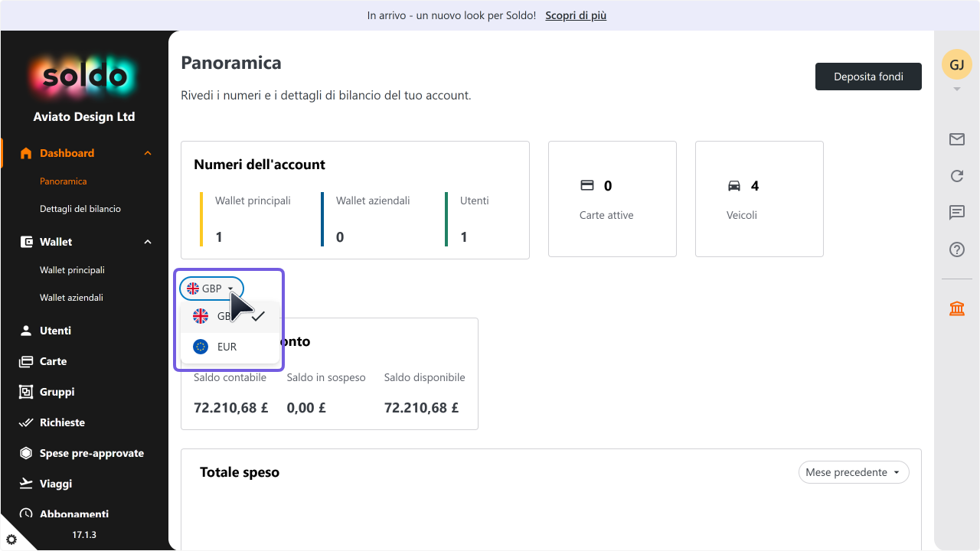Click the Gruppi icon in sidebar
This screenshot has width=980, height=551.
(26, 392)
